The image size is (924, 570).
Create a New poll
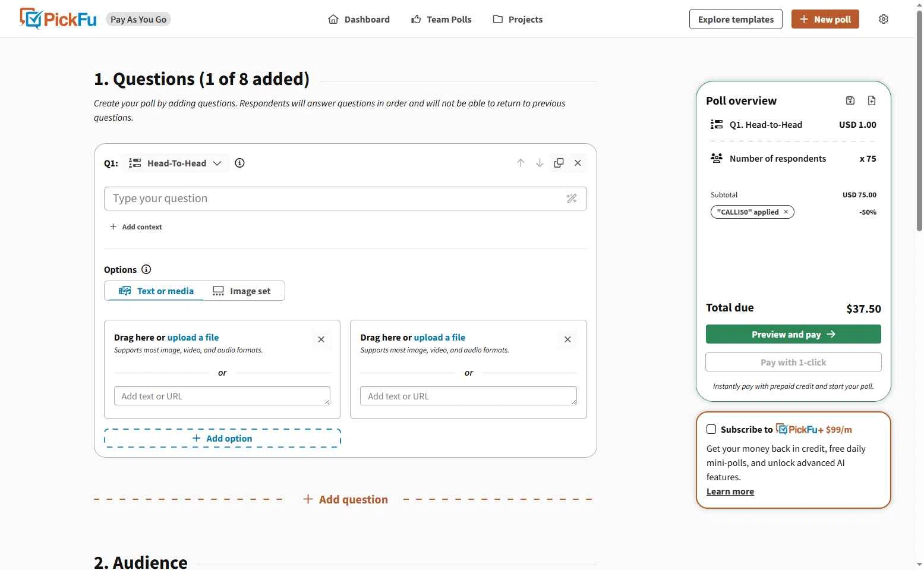pyautogui.click(x=825, y=19)
